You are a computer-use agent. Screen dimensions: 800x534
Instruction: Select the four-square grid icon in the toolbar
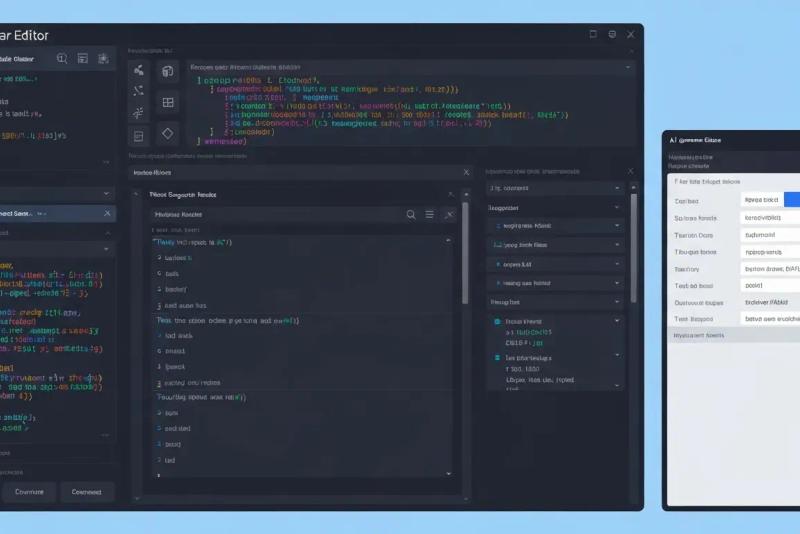click(168, 103)
